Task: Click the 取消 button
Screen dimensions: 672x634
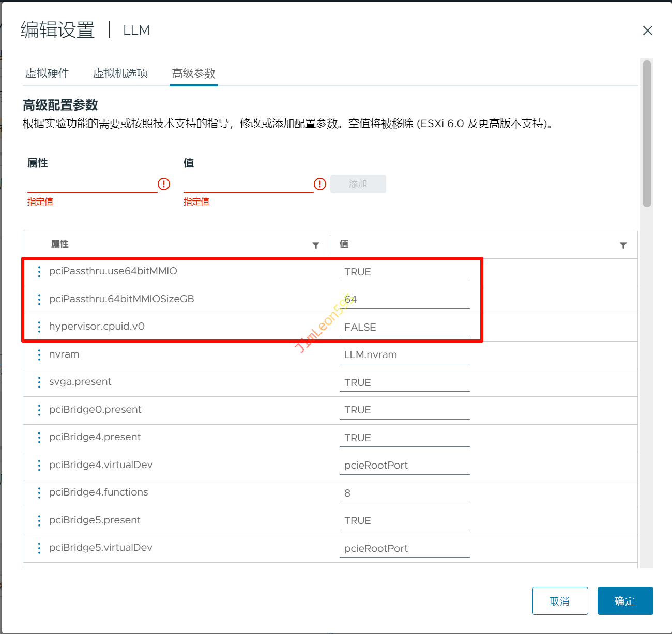Action: [x=560, y=601]
